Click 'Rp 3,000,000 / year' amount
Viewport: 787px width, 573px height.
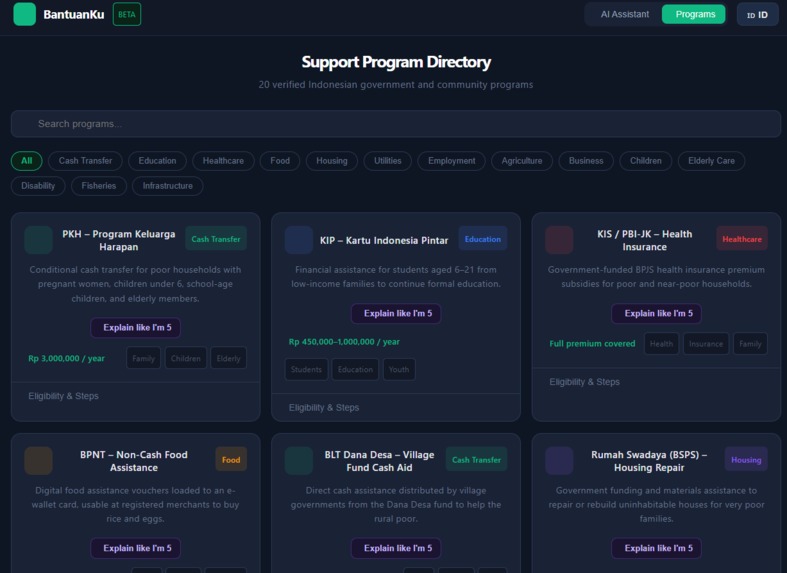pyautogui.click(x=66, y=359)
